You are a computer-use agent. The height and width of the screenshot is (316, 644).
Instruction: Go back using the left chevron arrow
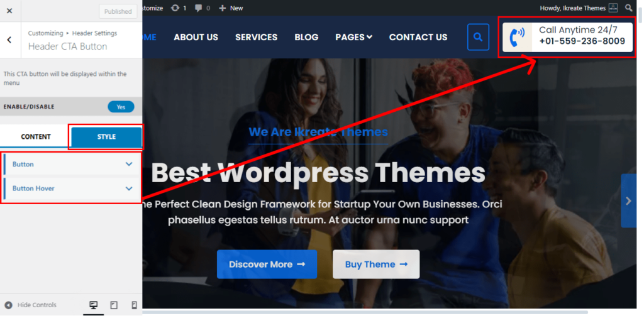(x=9, y=40)
